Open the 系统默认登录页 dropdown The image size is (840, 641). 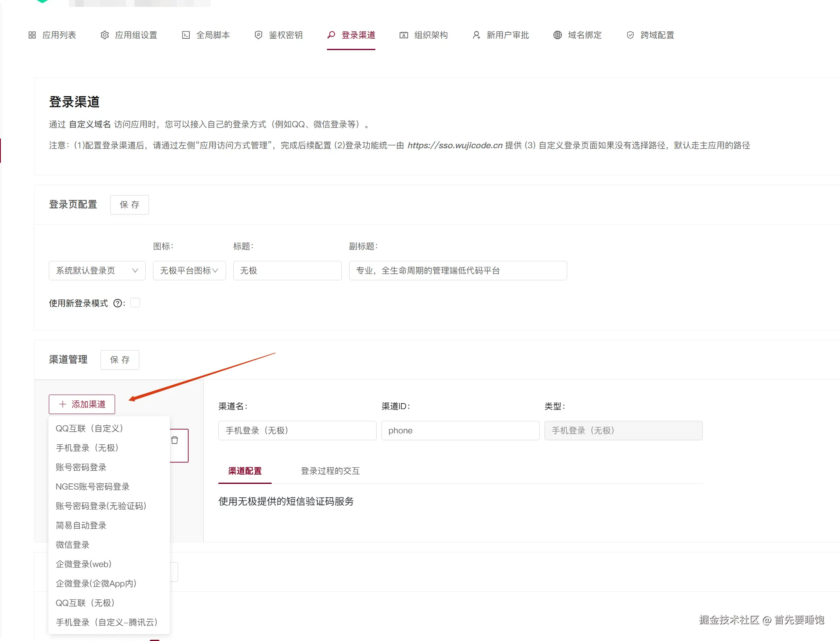[97, 271]
